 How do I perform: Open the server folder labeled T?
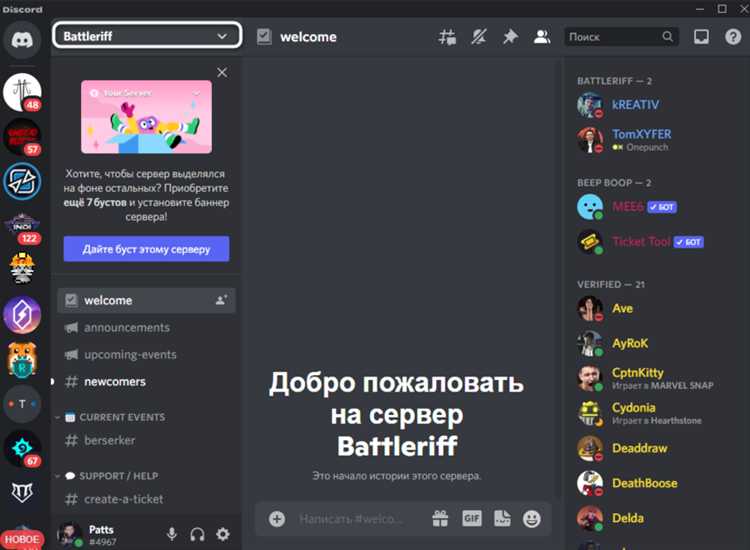22,404
